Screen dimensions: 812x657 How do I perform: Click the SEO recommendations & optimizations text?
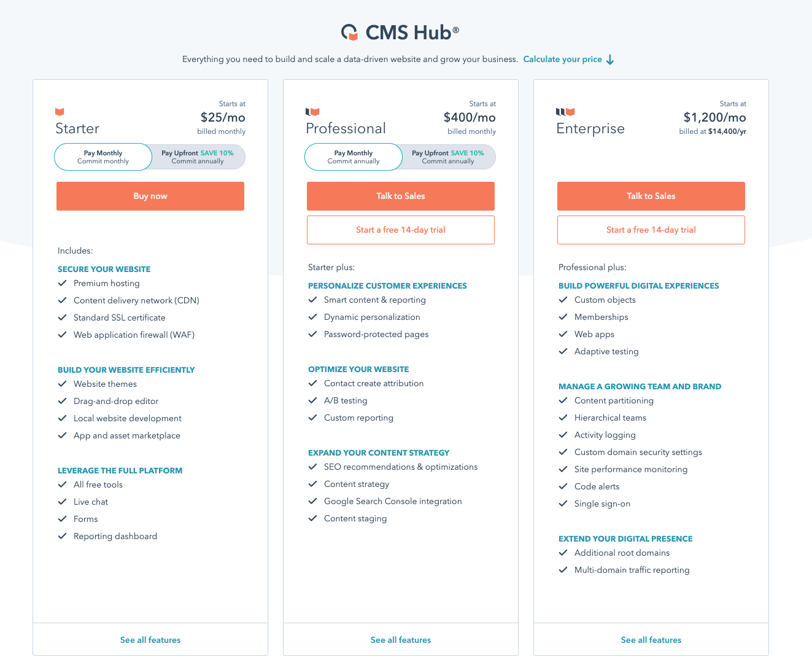pyautogui.click(x=401, y=467)
